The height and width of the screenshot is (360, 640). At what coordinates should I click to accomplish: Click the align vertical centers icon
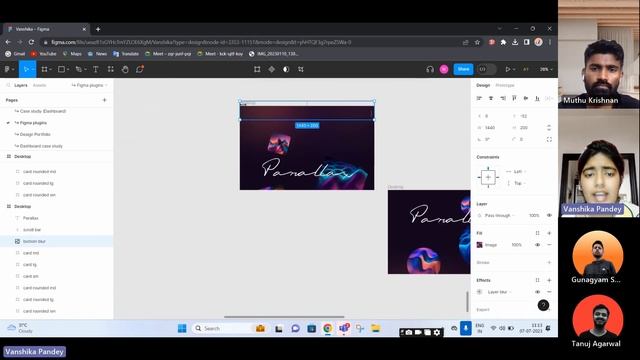click(526, 98)
